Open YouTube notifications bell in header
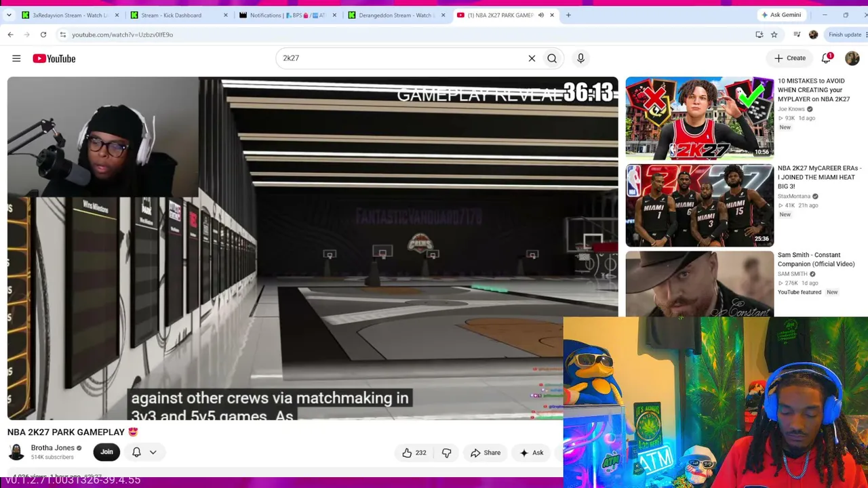This screenshot has width=868, height=488. 826,58
